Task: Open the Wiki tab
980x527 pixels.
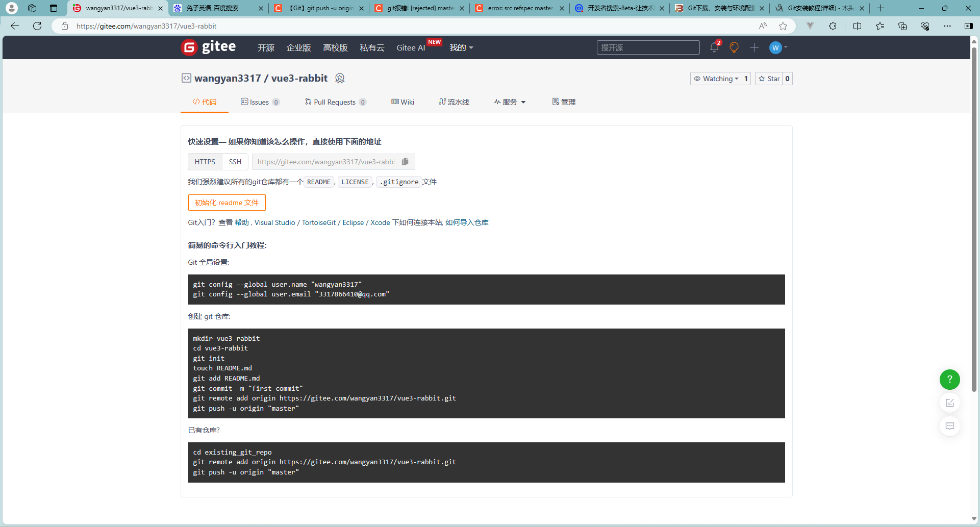Action: coord(403,102)
